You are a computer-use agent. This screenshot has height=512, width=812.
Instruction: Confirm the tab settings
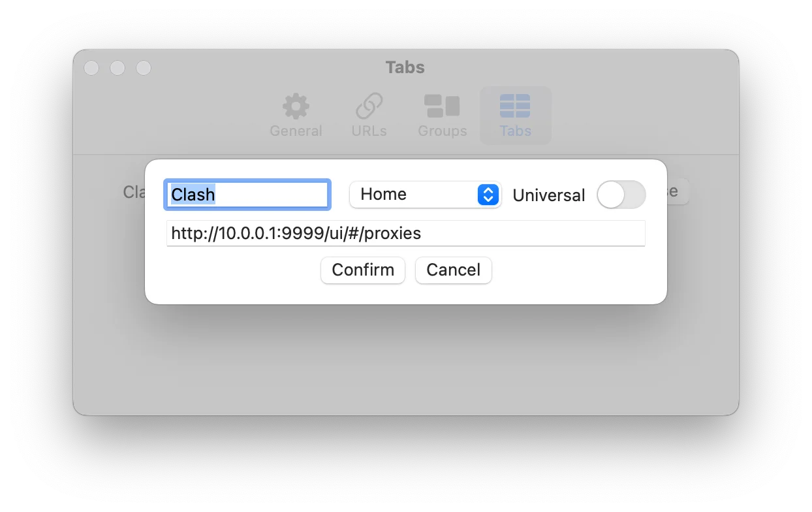pyautogui.click(x=363, y=270)
